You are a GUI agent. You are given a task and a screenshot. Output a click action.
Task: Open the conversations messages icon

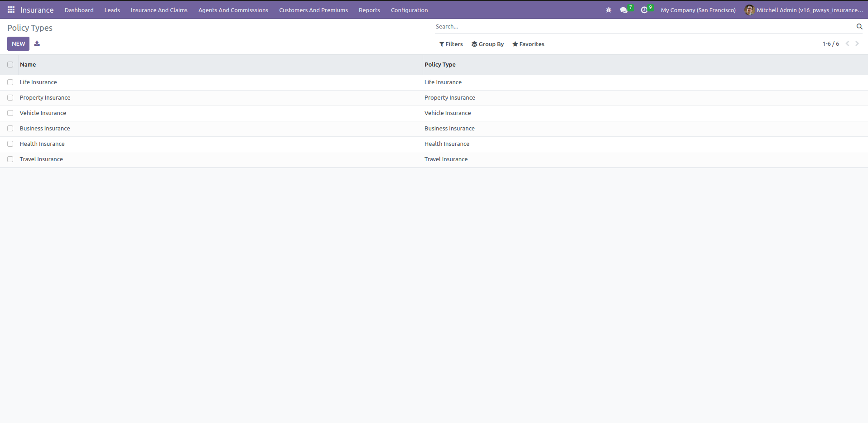tap(624, 10)
